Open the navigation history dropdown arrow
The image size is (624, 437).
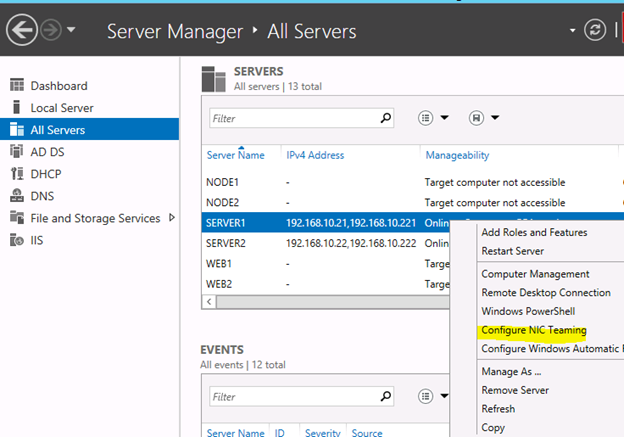[x=71, y=29]
